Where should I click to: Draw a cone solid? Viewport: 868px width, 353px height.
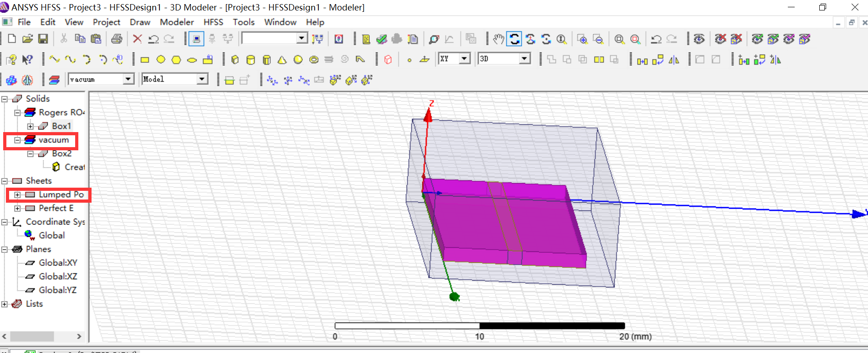(282, 60)
